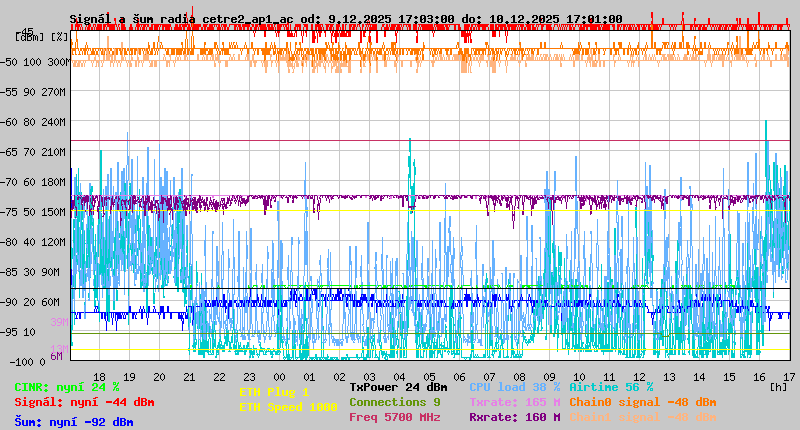This screenshot has height=430, width=800.
Task: Click the pink '13M' rate marker
Action: click(59, 349)
